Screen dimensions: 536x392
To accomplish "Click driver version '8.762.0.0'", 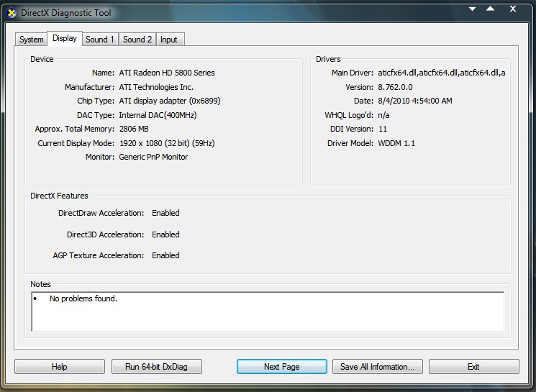I will coord(395,87).
